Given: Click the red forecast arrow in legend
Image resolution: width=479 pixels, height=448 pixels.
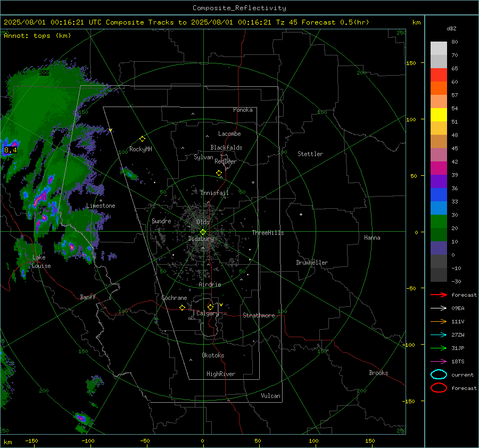Looking at the screenshot, I should coord(439,295).
